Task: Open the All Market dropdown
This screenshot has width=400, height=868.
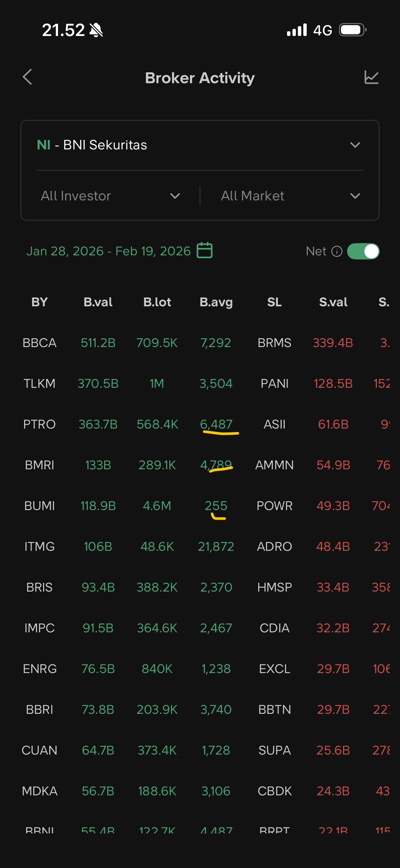Action: 290,196
